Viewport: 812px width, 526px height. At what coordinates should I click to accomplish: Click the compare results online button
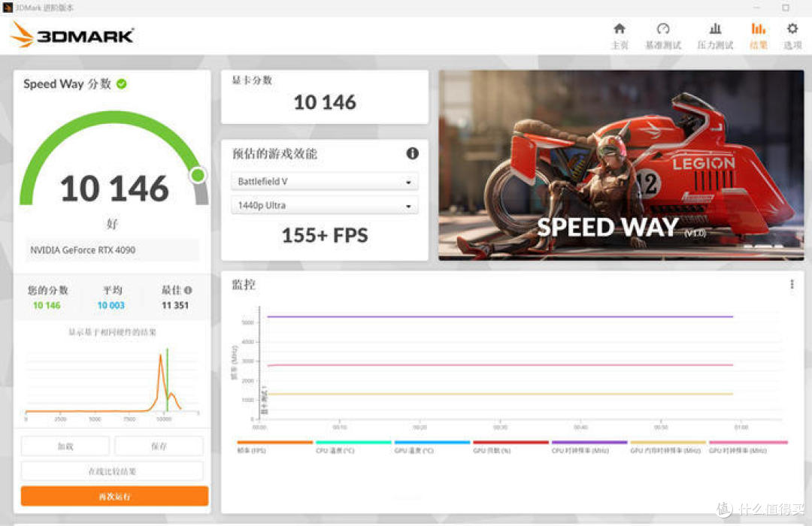click(x=112, y=471)
